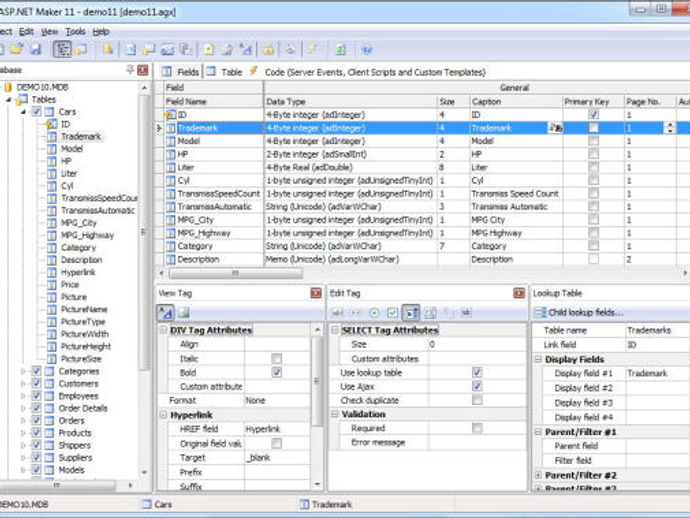Image resolution: width=690 pixels, height=518 pixels.
Task: Enable Check duplicate checkbox
Action: 477,400
